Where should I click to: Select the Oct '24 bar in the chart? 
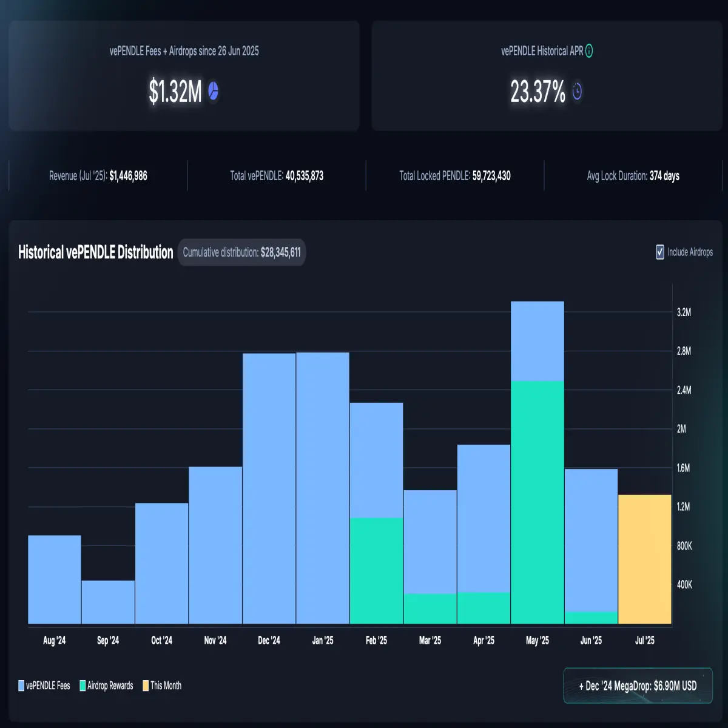click(161, 563)
